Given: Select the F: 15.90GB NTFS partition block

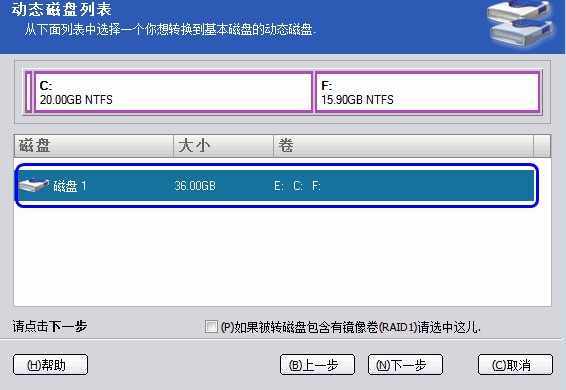Looking at the screenshot, I should (428, 92).
